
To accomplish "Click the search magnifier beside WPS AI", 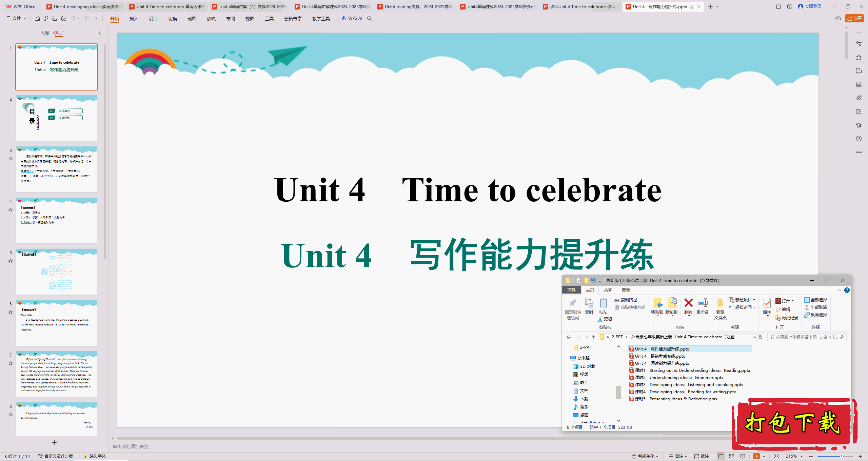I will (x=370, y=18).
